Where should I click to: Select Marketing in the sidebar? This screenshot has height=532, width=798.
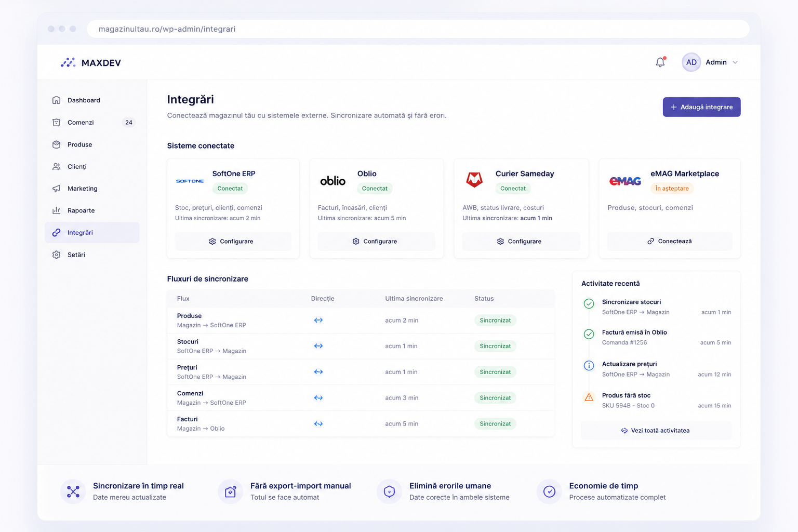click(92, 189)
